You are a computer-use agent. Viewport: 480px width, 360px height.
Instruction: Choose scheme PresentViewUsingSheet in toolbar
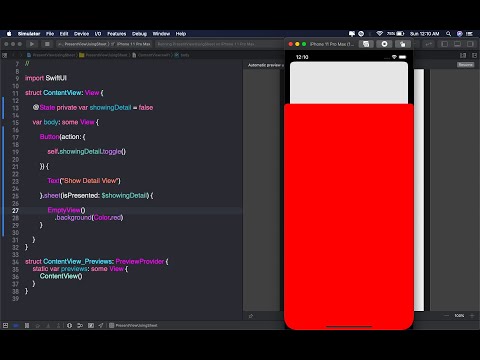[x=85, y=44]
